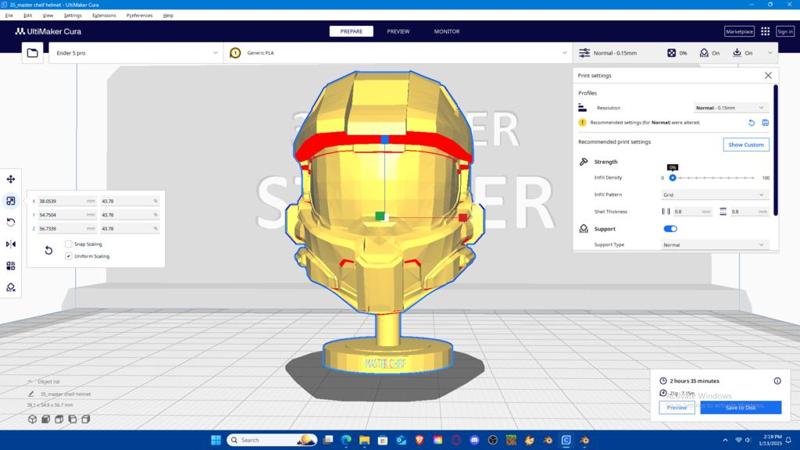Click the support status icon in header

(704, 53)
